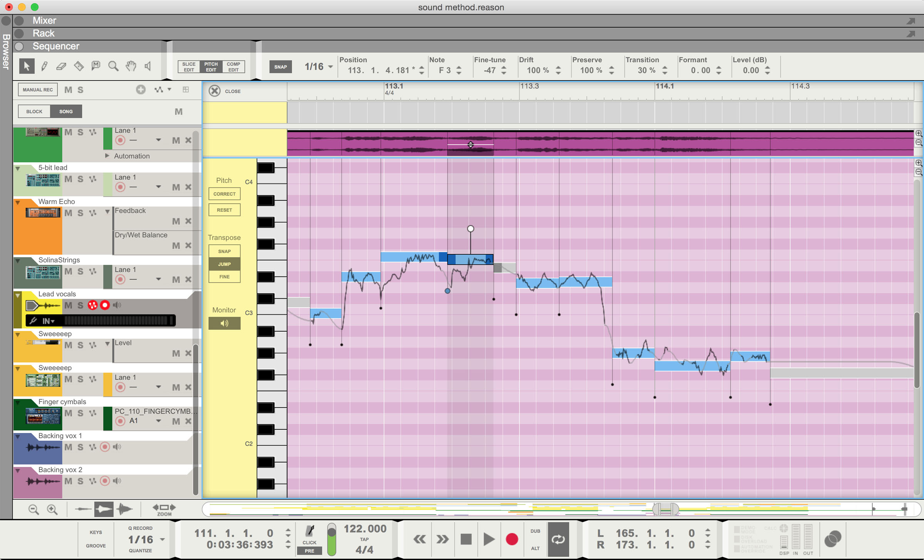Viewport: 924px width, 560px height.
Task: Click the horizontal song overview scrollbar handle
Action: click(x=666, y=509)
